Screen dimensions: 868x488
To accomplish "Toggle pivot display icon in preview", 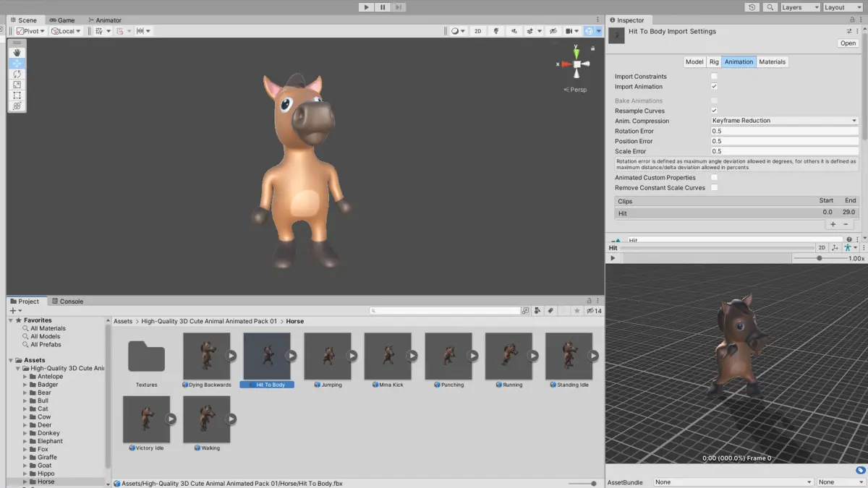I will pos(835,247).
